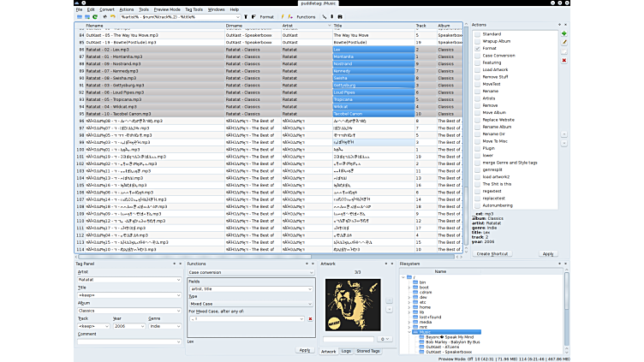The height and width of the screenshot is (362, 644).
Task: Click the yellow undo arrow in toolbar
Action: click(114, 16)
